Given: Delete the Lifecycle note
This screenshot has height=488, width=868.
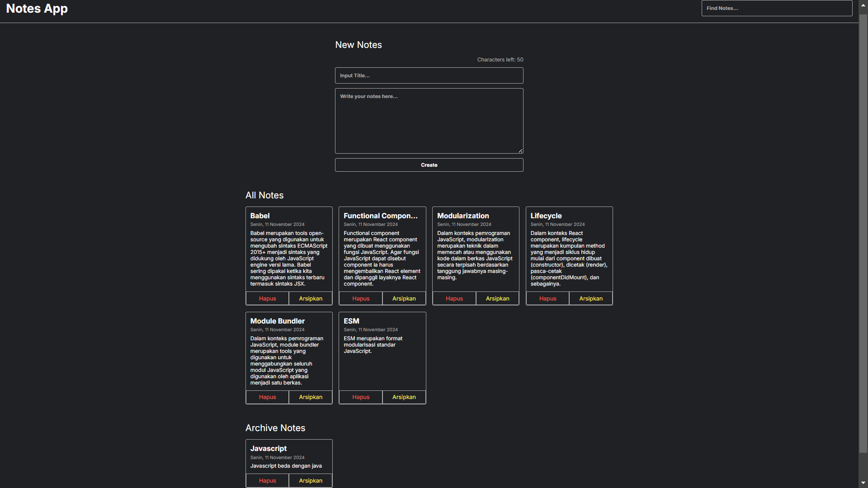Looking at the screenshot, I should (547, 299).
